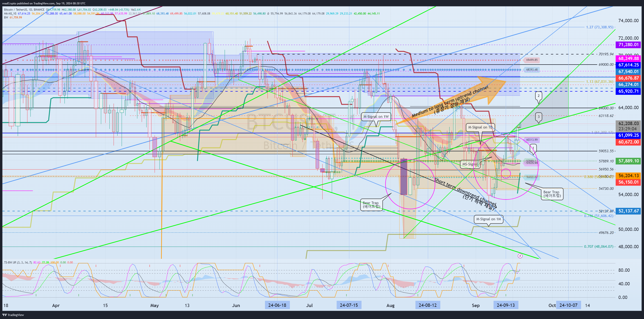The image size is (644, 319).
Task: Click the 24-09-13 date marker
Action: (506, 305)
